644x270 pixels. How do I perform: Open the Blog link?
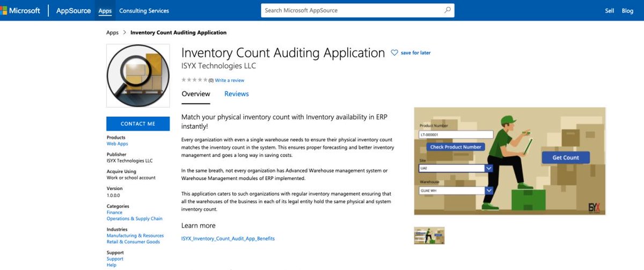click(627, 11)
